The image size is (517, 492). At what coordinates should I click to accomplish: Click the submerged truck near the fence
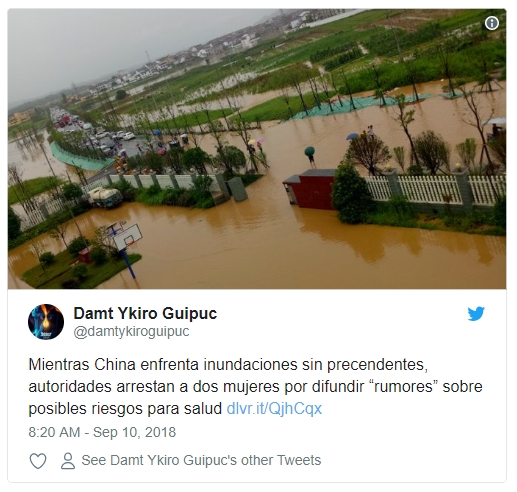click(x=105, y=197)
